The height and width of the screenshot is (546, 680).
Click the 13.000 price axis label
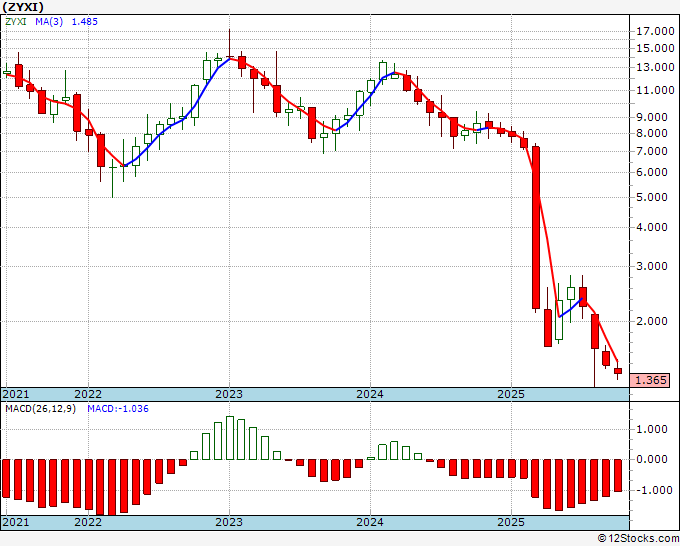(655, 67)
